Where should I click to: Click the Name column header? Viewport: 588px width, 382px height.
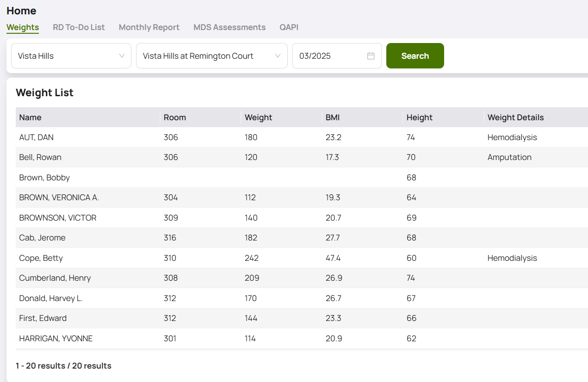pos(31,117)
